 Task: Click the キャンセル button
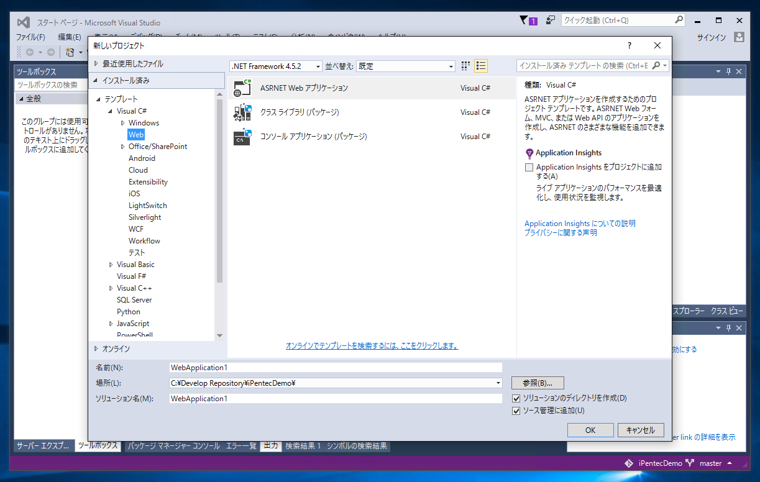[x=641, y=430]
